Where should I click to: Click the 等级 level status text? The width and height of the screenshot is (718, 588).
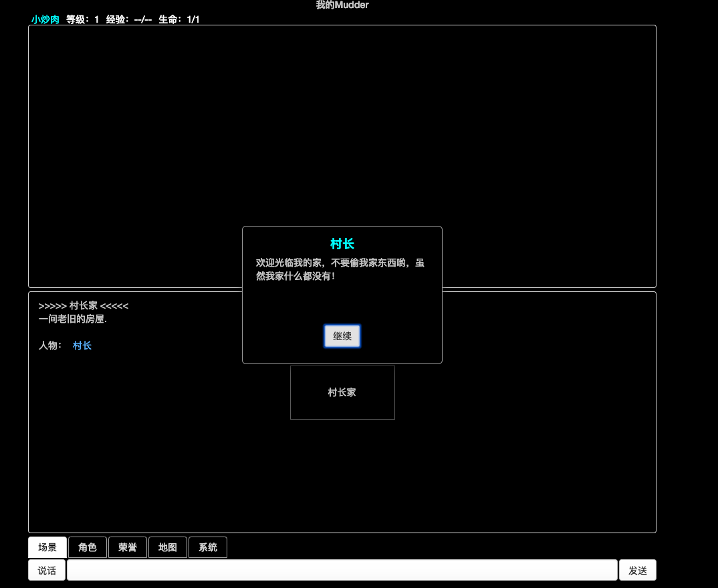82,19
